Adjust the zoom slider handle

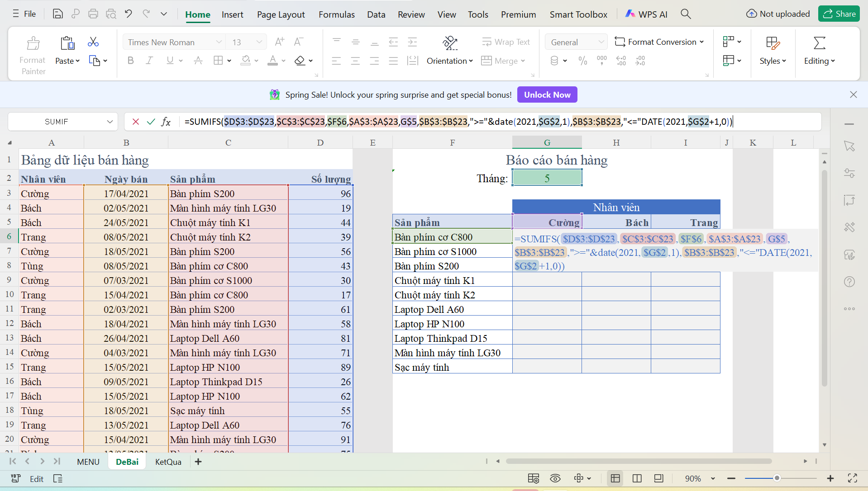pos(777,478)
